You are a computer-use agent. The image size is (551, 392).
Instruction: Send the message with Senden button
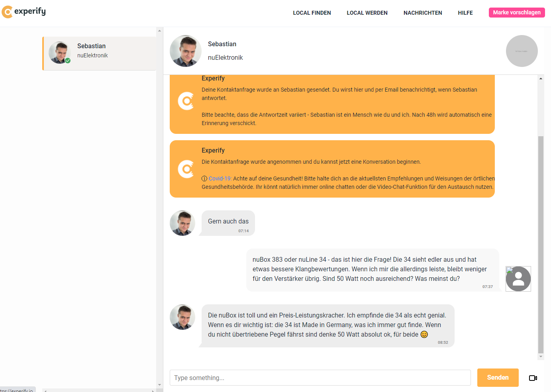click(498, 377)
